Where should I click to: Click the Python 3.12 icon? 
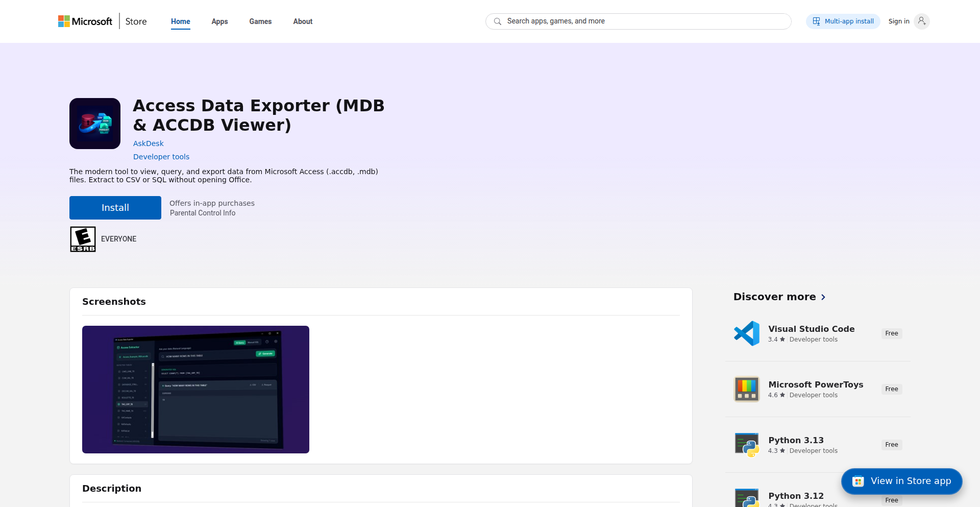coord(747,498)
